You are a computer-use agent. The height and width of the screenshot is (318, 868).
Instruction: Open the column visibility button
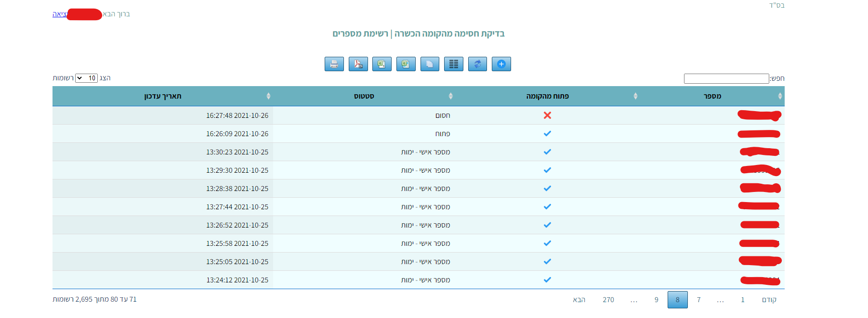tap(453, 64)
